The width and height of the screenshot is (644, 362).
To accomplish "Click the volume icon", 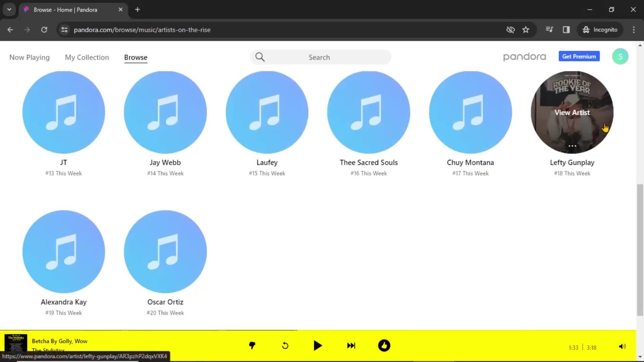I will 622,346.
